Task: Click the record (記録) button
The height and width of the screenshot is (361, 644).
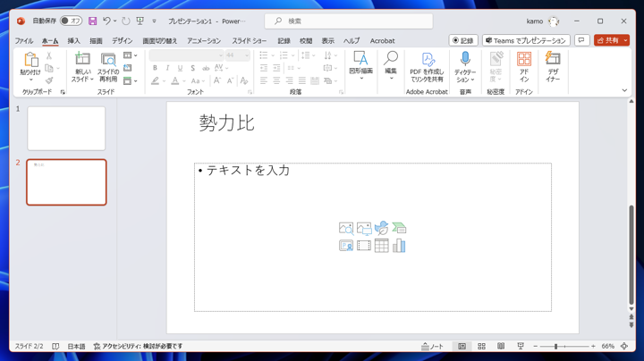Action: pyautogui.click(x=463, y=40)
